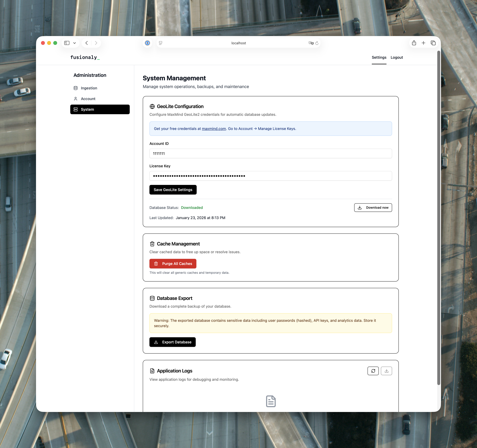Click the database icon beside Database Export

pos(152,298)
